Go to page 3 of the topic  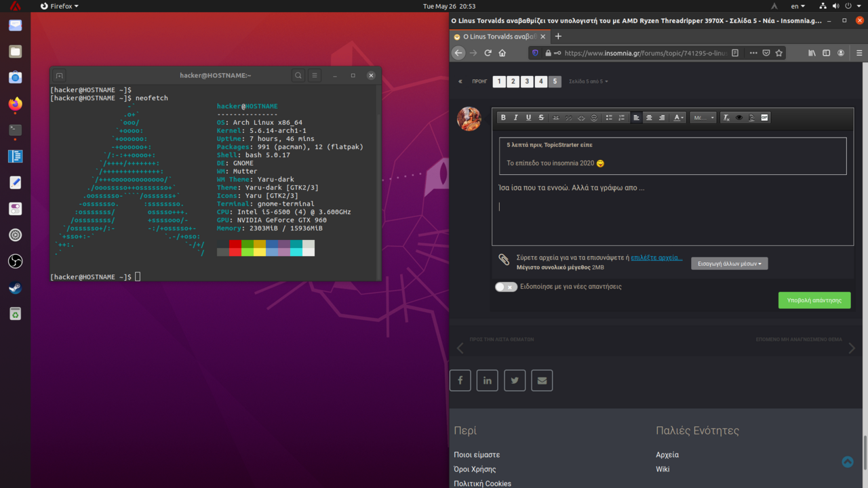click(527, 81)
